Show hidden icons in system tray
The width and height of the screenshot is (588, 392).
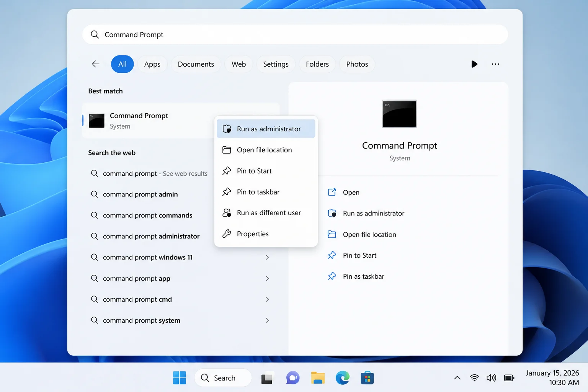457,378
